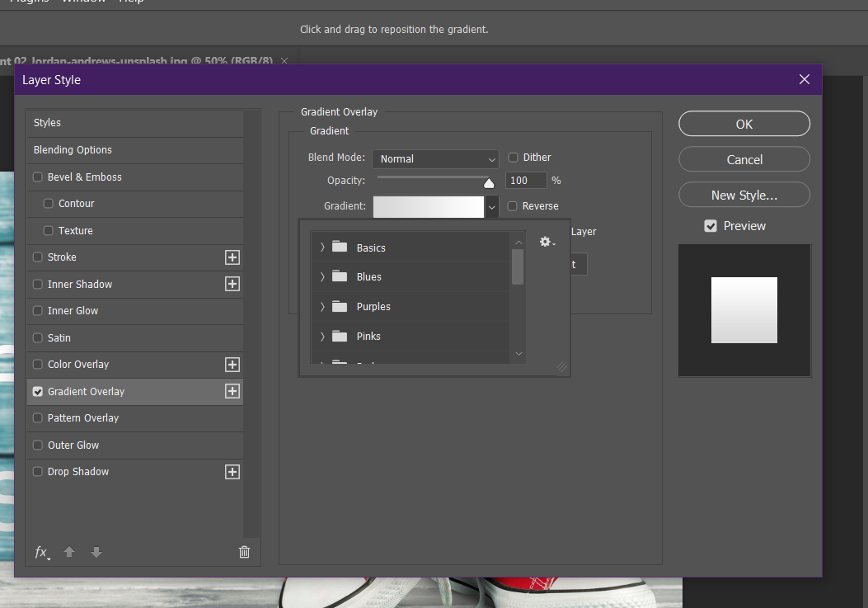Uncheck the Preview checkbox
The height and width of the screenshot is (608, 868).
point(711,225)
